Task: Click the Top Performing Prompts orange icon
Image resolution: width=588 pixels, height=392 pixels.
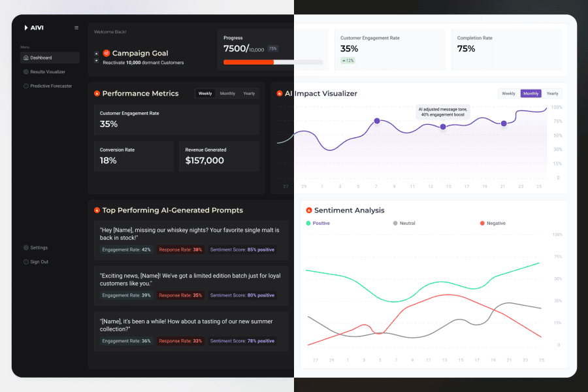Action: [x=97, y=210]
